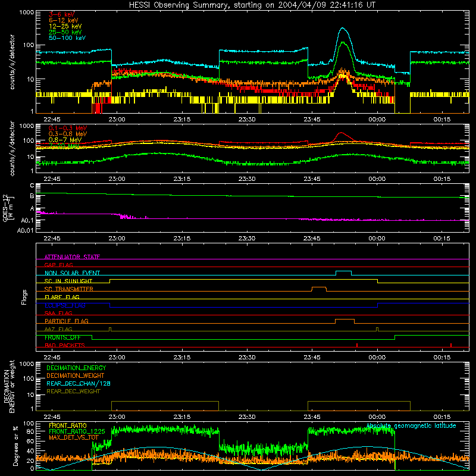Click the REAR_DEC_CHAN/128 legend label
This screenshot has width=476, height=476.
79,383
